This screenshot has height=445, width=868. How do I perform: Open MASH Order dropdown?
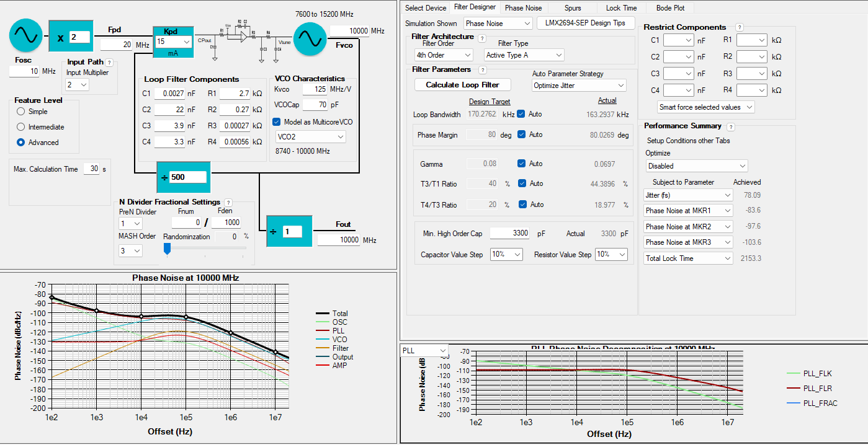(130, 251)
